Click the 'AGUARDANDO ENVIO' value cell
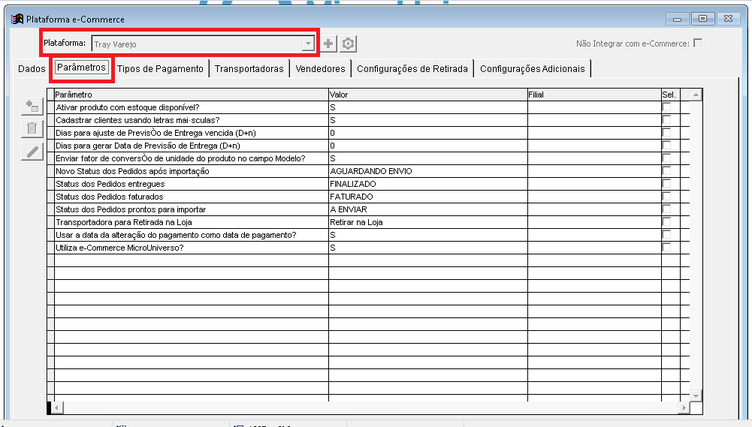752x427 pixels. [x=428, y=171]
